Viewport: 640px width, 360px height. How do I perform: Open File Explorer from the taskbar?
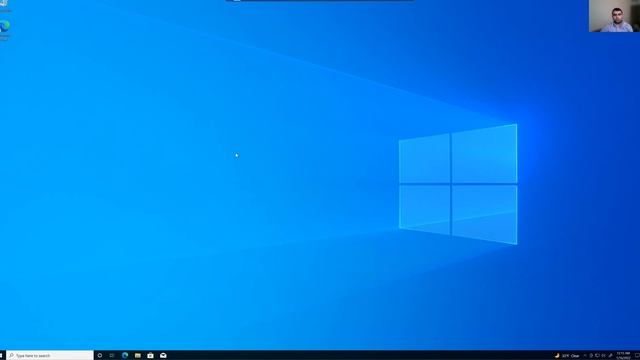pyautogui.click(x=138, y=356)
